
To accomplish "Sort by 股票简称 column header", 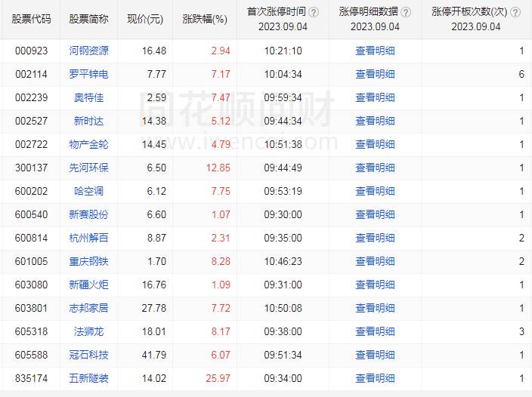I will click(x=89, y=19).
